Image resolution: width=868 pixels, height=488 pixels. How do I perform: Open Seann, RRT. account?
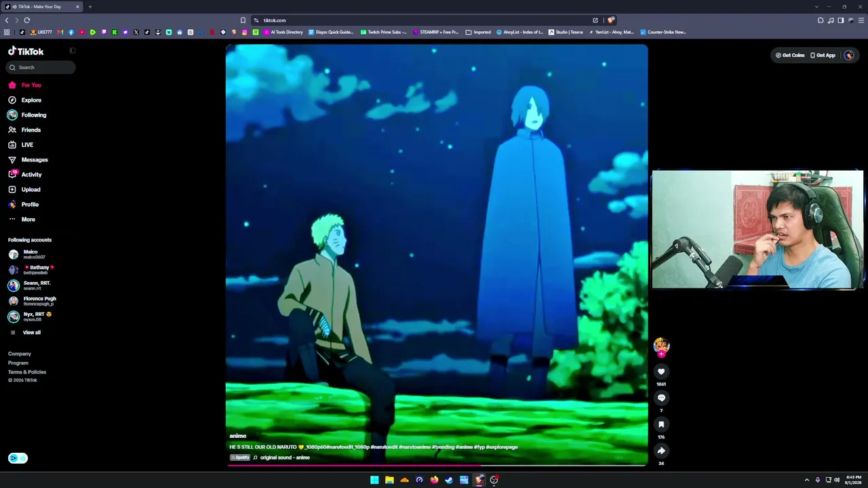tap(29, 285)
